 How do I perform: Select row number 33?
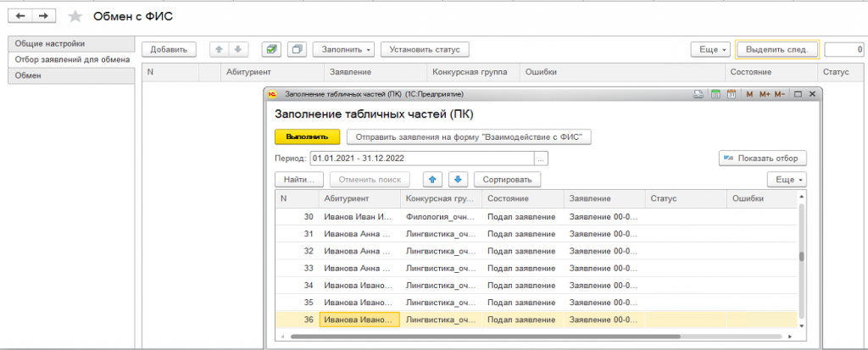point(537,268)
